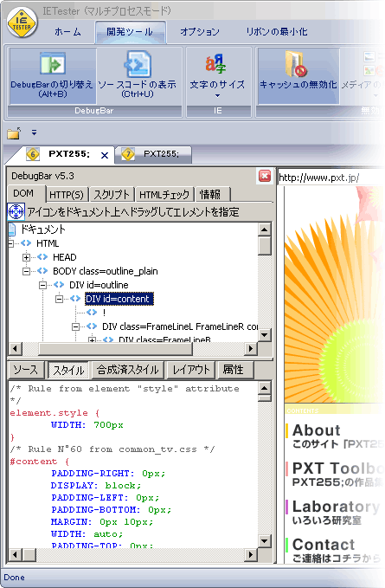Image resolution: width=385 pixels, height=588 pixels.
Task: Open the Laboratory link on webpage
Action: [336, 507]
